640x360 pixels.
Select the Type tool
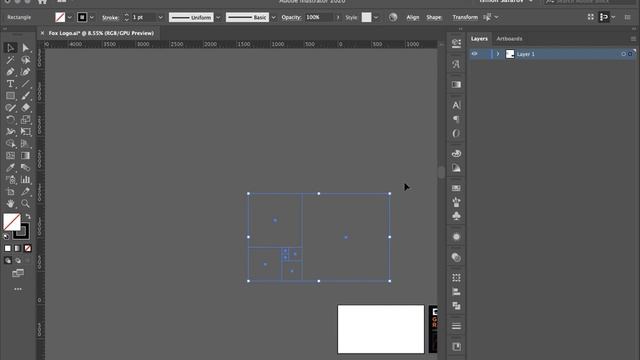[x=10, y=84]
